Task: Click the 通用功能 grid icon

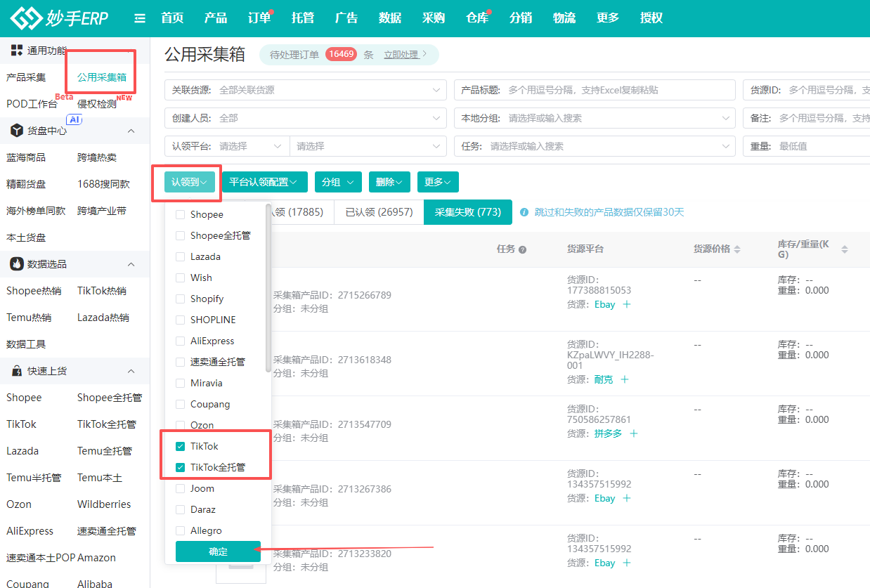Action: (17, 50)
